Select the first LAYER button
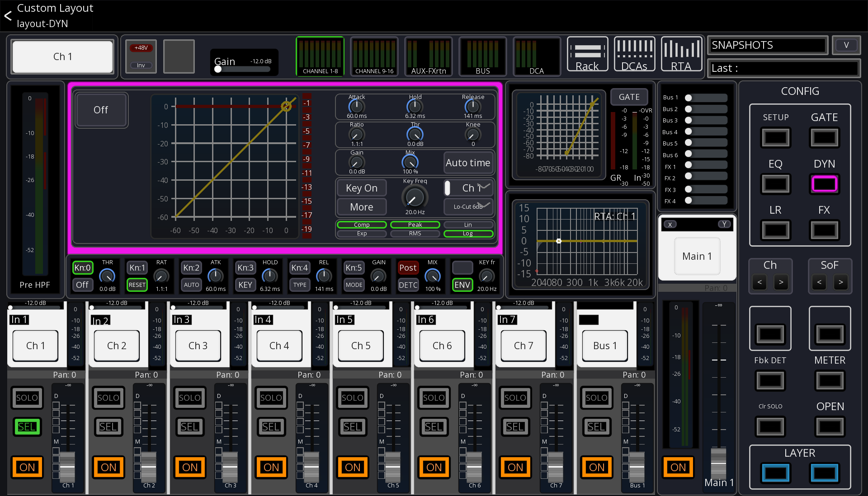868x496 pixels. (776, 473)
